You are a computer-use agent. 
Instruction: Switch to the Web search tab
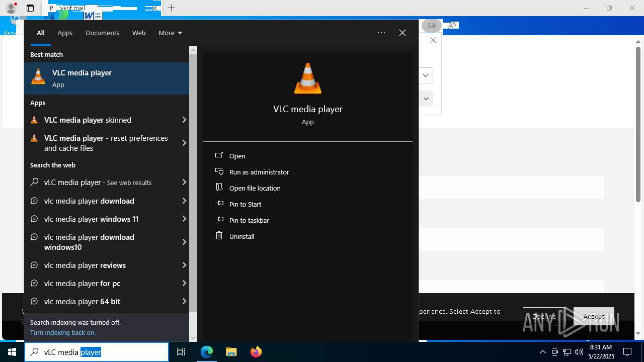[x=139, y=33]
